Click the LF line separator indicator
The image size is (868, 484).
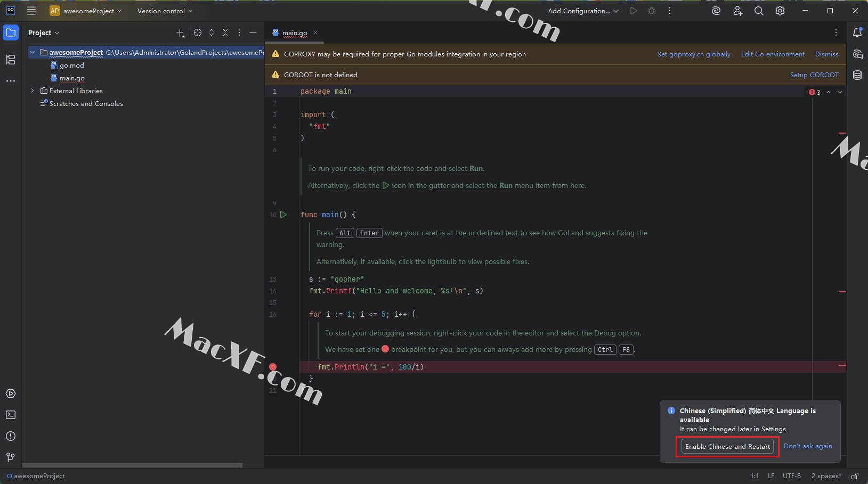(x=771, y=476)
